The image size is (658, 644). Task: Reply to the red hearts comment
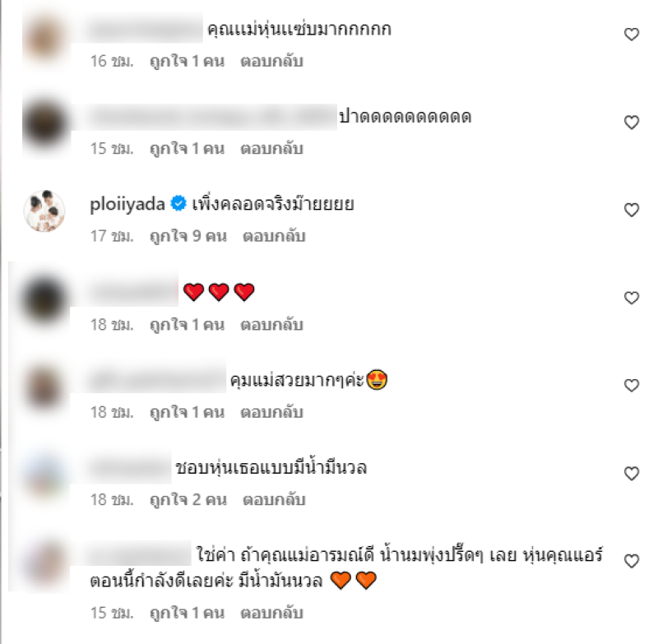271,325
